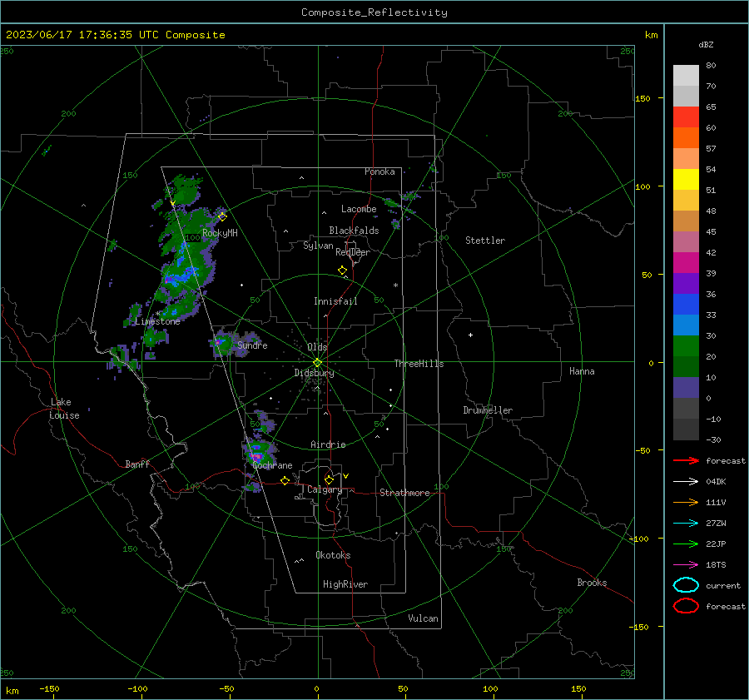Click the white plus marker west of Hanna
The image size is (749, 700).
(x=470, y=335)
